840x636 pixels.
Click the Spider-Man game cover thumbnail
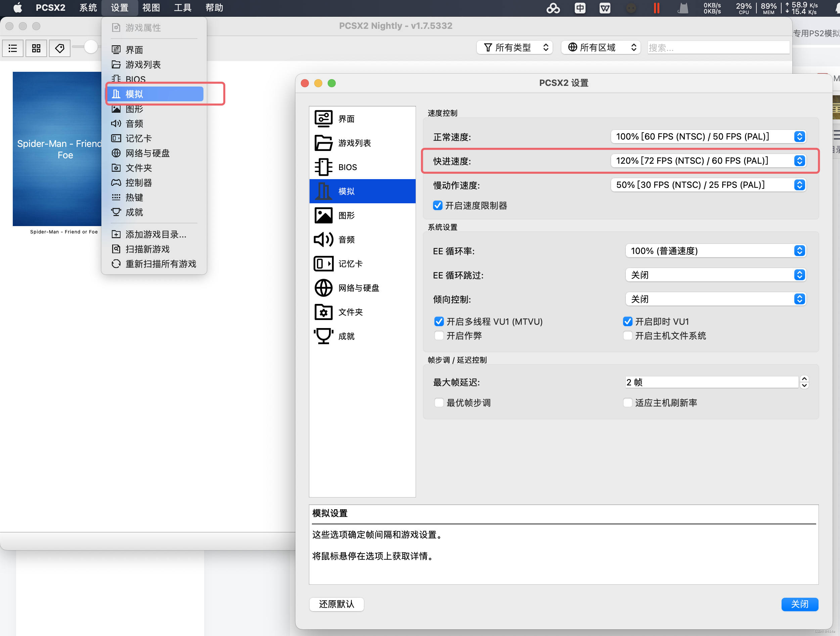(57, 149)
